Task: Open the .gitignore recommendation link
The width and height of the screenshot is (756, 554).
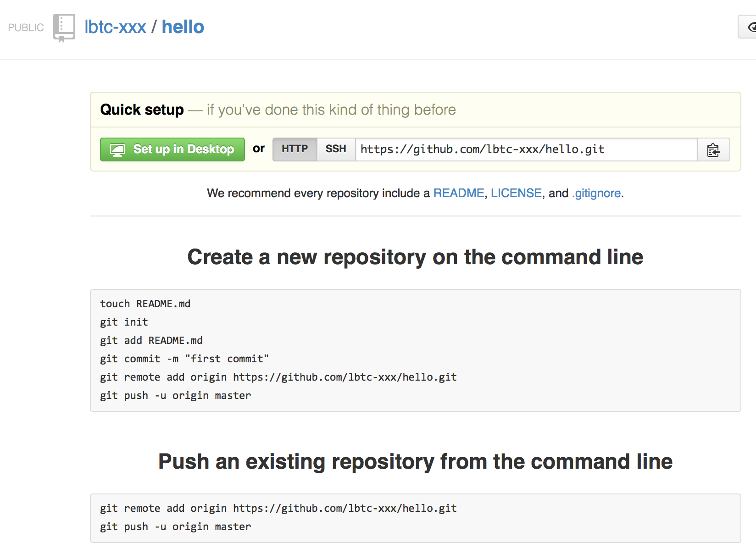Action: pos(596,193)
